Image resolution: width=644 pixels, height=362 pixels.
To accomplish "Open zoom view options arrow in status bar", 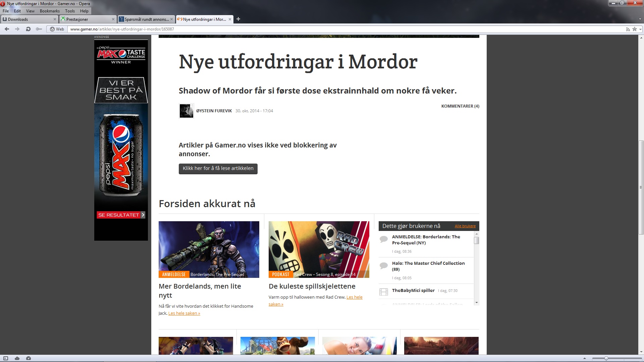I will (585, 358).
